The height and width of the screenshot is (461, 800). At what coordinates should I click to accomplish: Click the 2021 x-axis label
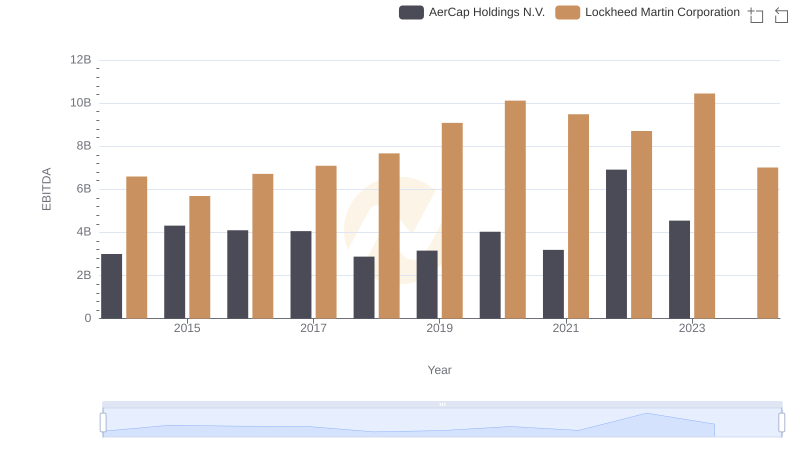tap(566, 328)
